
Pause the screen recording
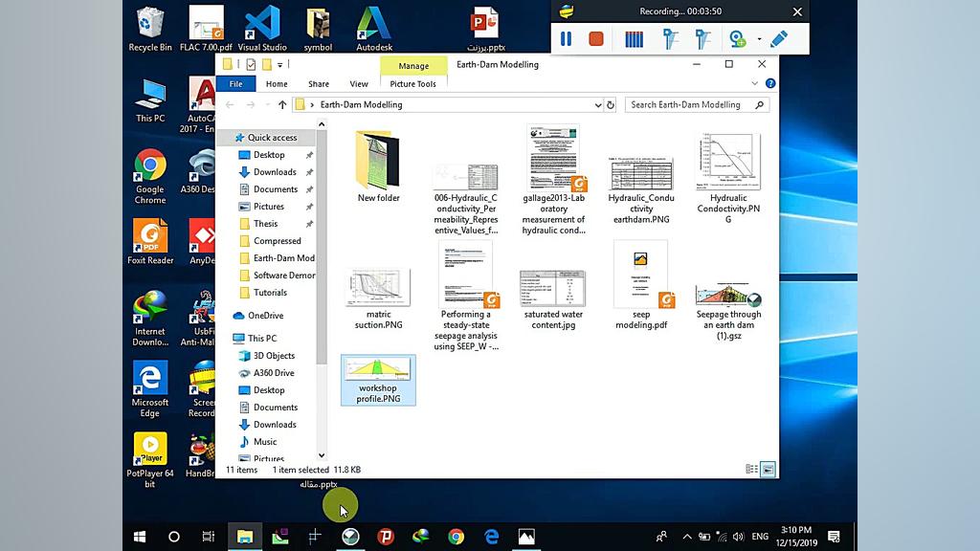point(566,39)
